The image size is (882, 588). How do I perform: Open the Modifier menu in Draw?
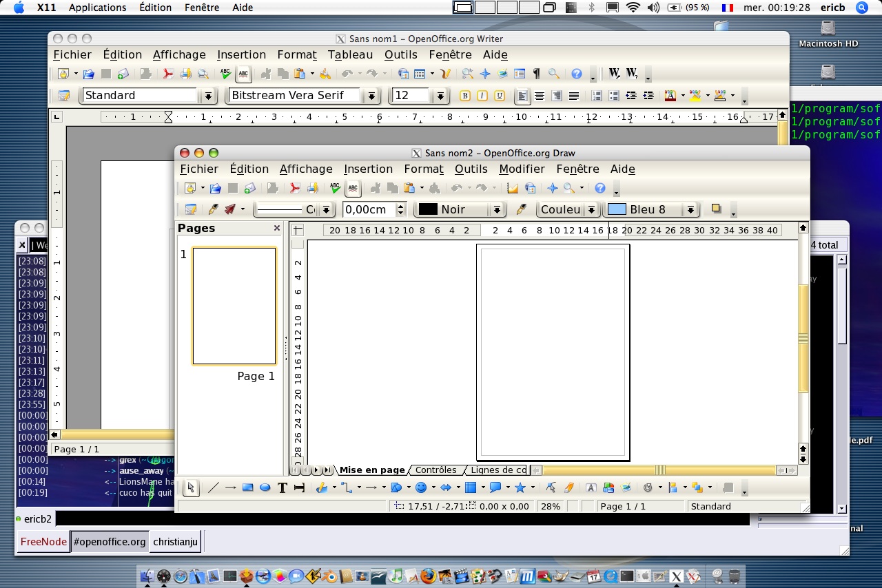coord(522,169)
